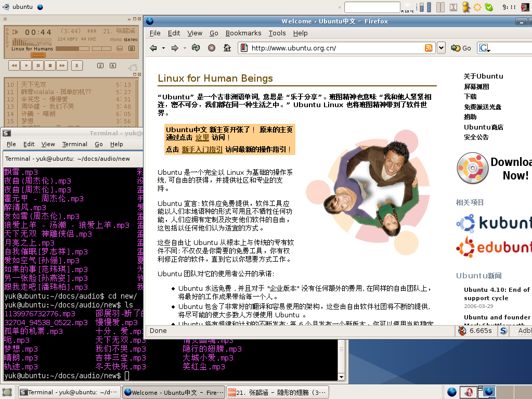
Task: Open the forward history dropdown arrow
Action: coord(185,48)
